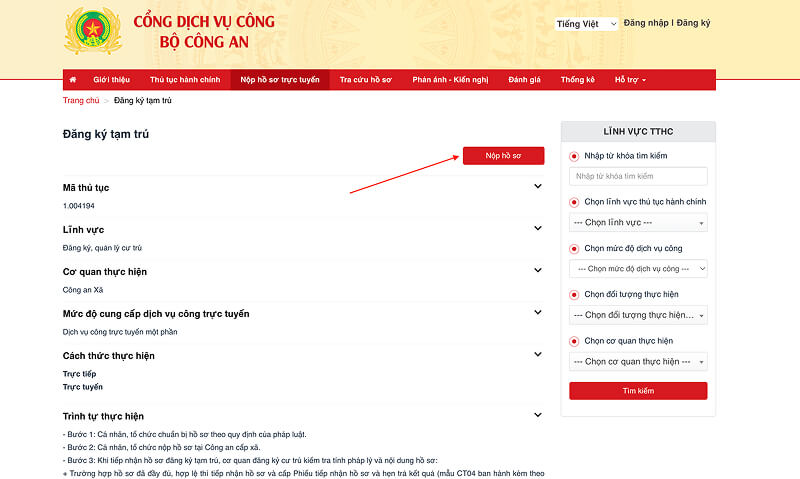The image size is (800, 479).
Task: Focus the keyword search input field
Action: (638, 176)
